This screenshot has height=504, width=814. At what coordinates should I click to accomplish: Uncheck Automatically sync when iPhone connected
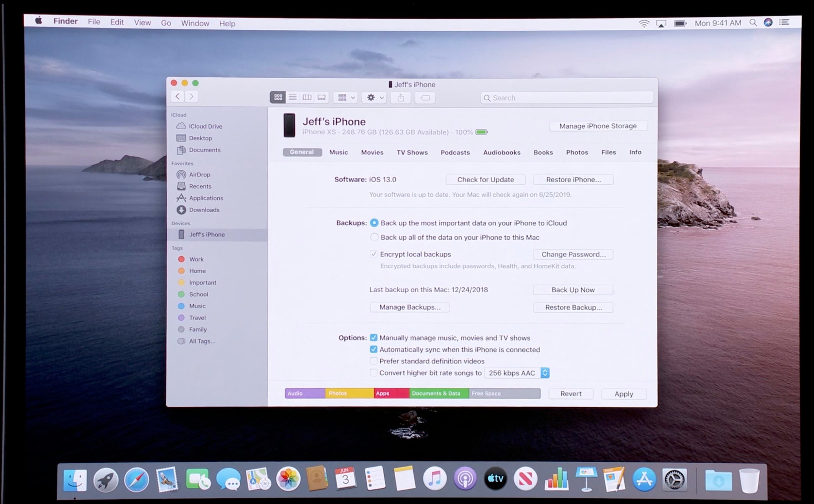373,349
